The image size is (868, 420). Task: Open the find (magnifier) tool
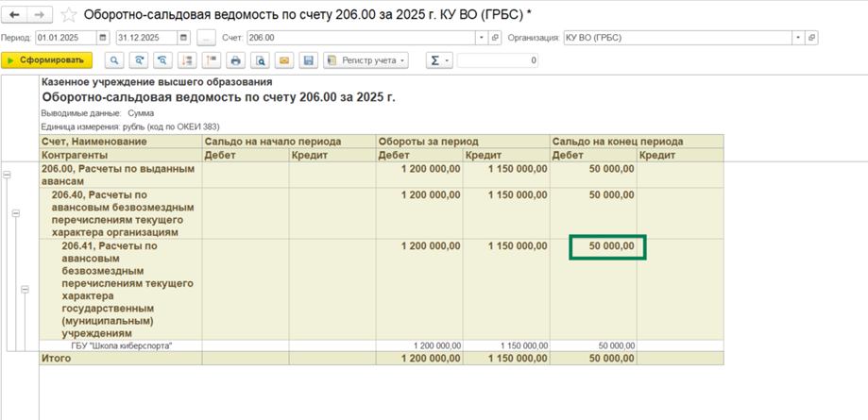pyautogui.click(x=114, y=60)
